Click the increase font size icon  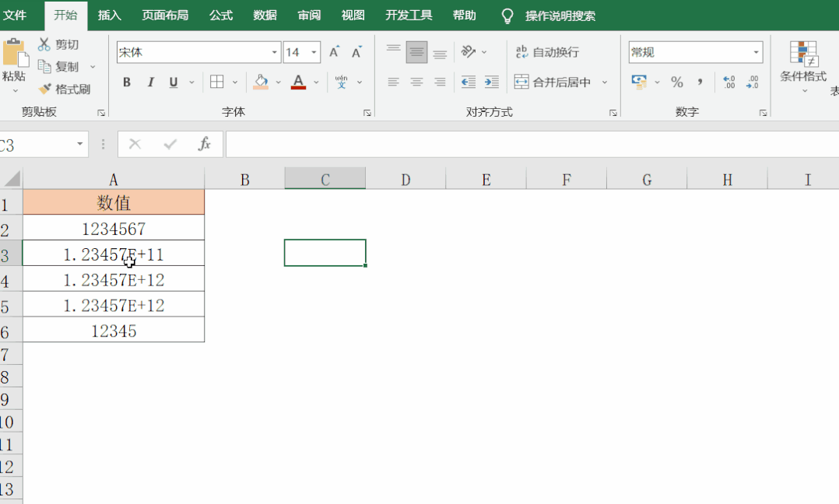pyautogui.click(x=334, y=52)
